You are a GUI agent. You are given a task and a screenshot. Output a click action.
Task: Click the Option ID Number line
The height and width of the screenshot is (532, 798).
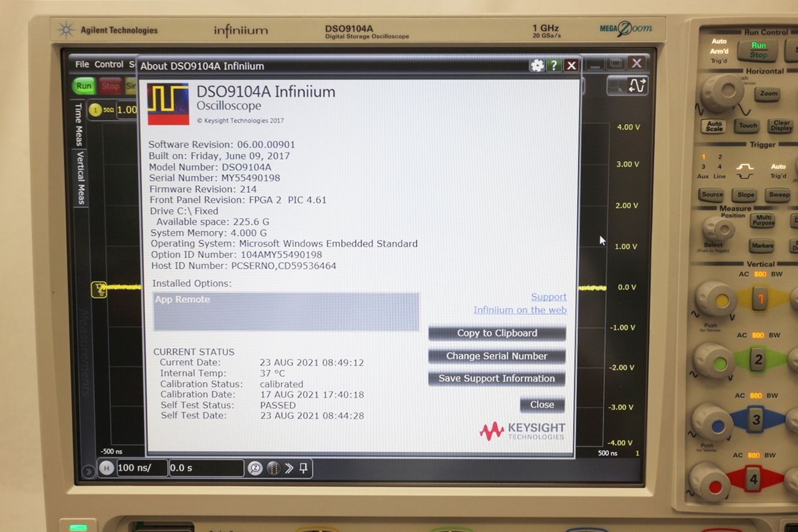tap(237, 254)
